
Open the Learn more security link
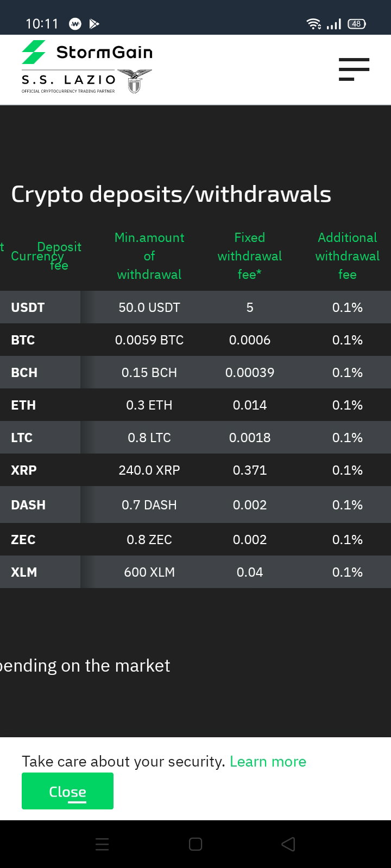268,761
